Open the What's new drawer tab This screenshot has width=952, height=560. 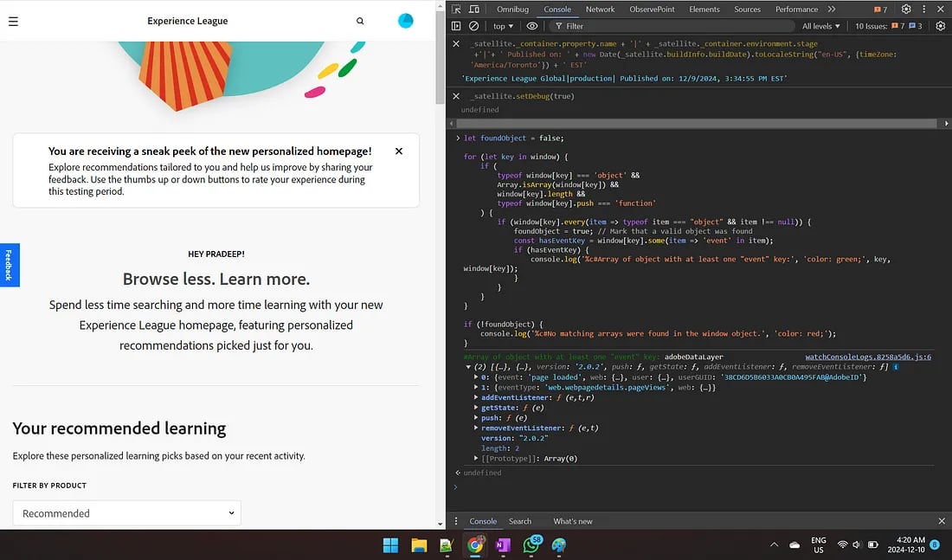coord(573,521)
